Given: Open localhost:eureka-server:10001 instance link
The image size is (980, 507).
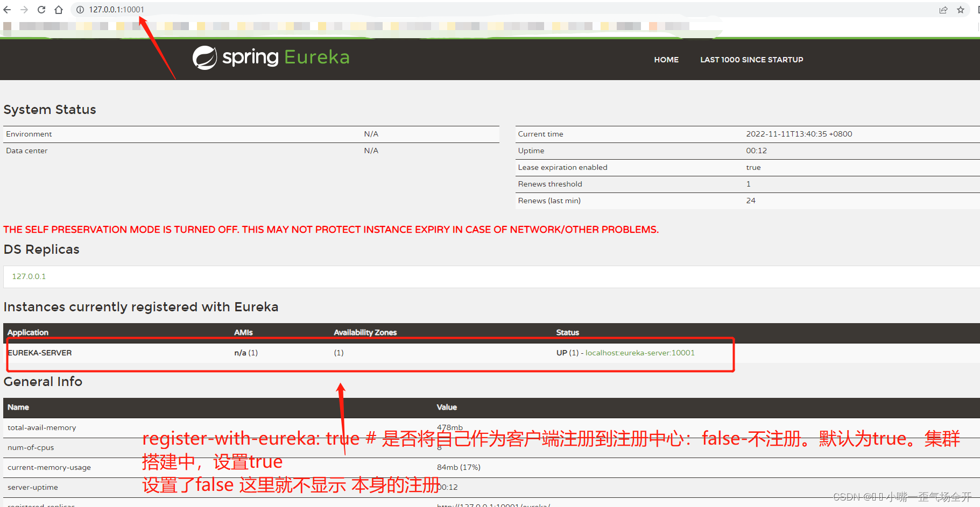Looking at the screenshot, I should pos(640,353).
